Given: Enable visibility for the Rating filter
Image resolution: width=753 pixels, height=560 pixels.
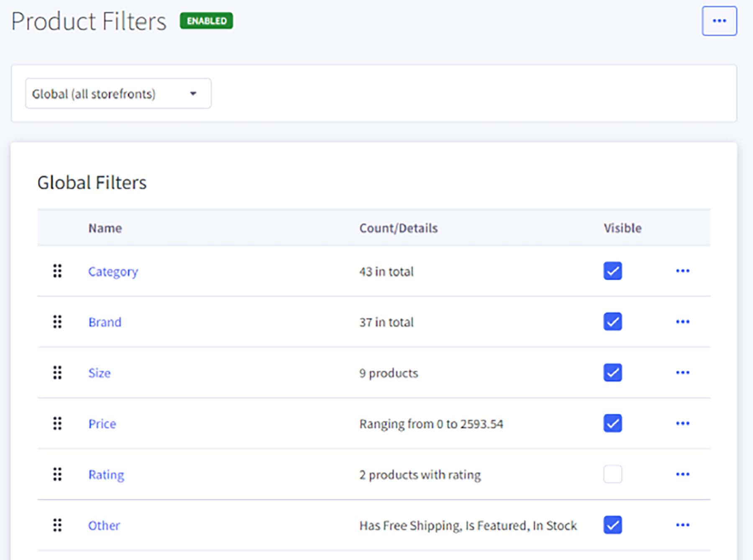Looking at the screenshot, I should point(612,474).
